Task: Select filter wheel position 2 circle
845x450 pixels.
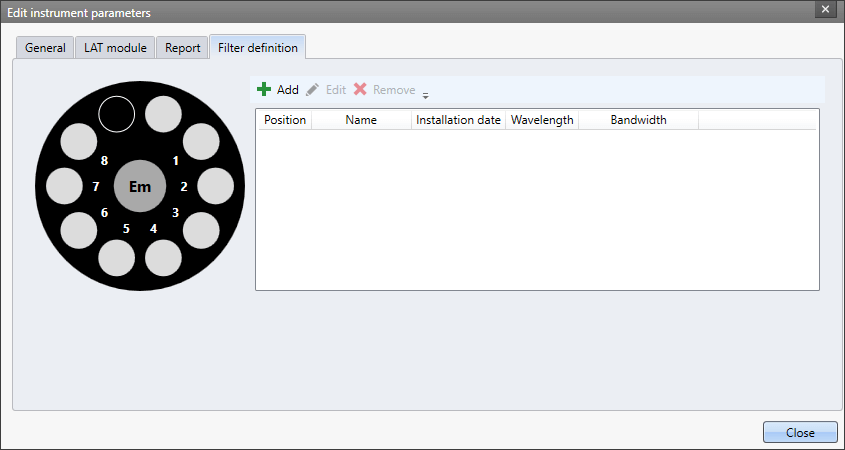Action: [216, 186]
